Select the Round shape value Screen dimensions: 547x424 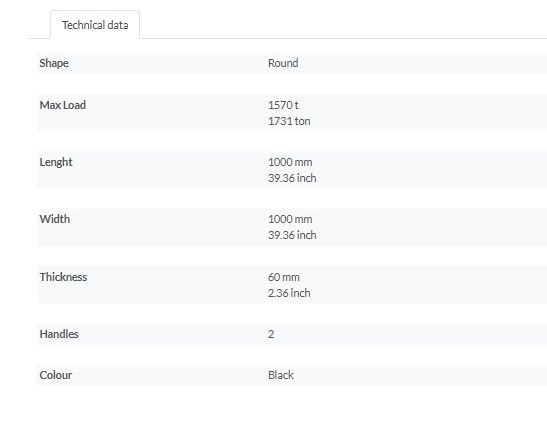tap(283, 63)
